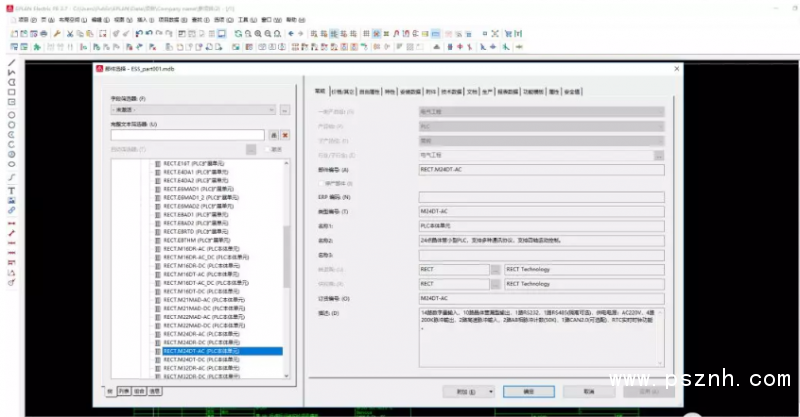Open the field filter dropdown

[272, 110]
